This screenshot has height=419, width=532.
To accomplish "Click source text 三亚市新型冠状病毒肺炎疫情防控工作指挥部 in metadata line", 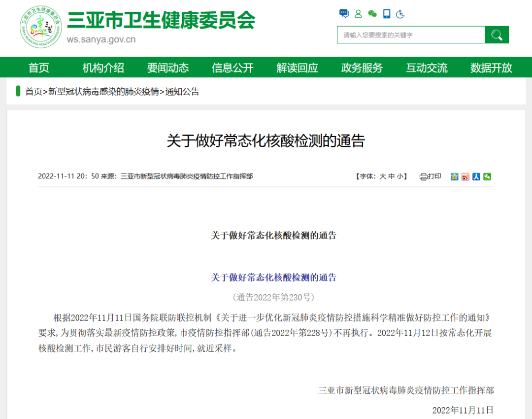I will 187,176.
